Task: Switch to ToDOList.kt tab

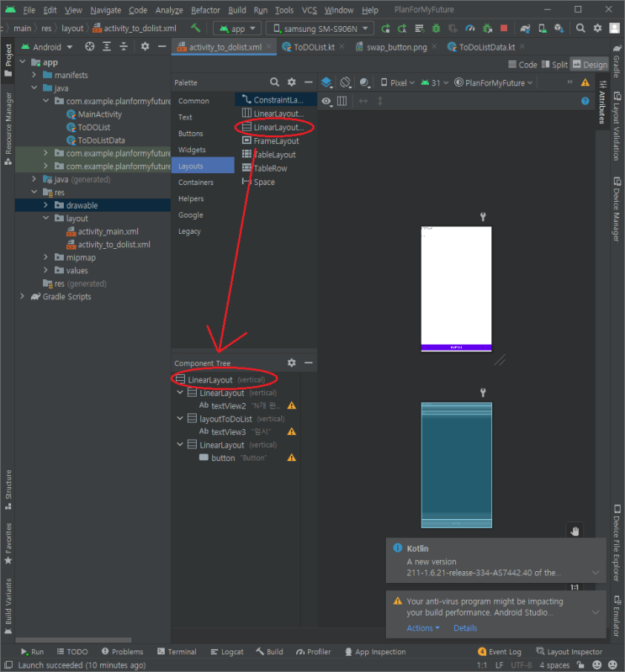Action: 313,47
